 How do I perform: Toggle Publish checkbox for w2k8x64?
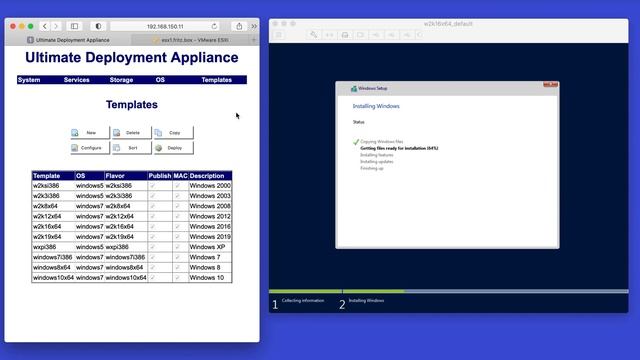click(153, 206)
